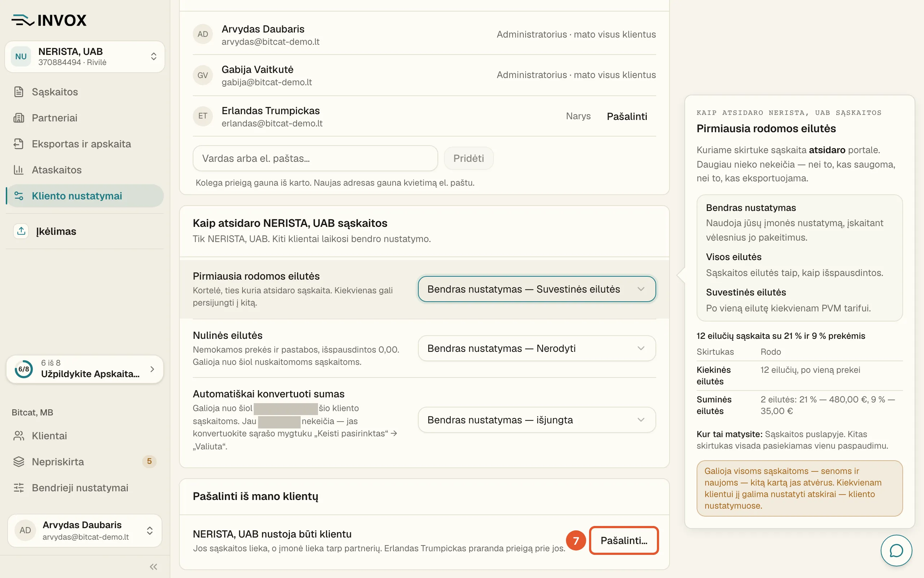Click the Nepriskirta layers icon
Image resolution: width=924 pixels, height=578 pixels.
18,462
